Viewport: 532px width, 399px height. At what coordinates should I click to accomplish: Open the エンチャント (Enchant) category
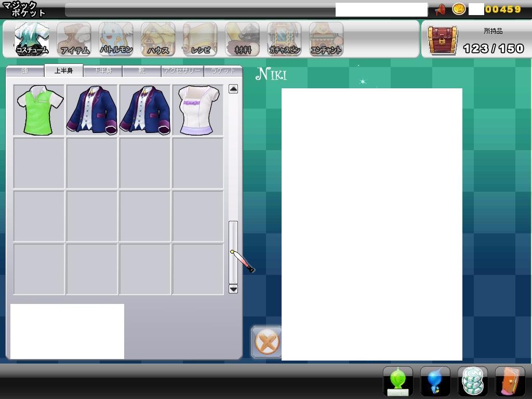[x=326, y=39]
